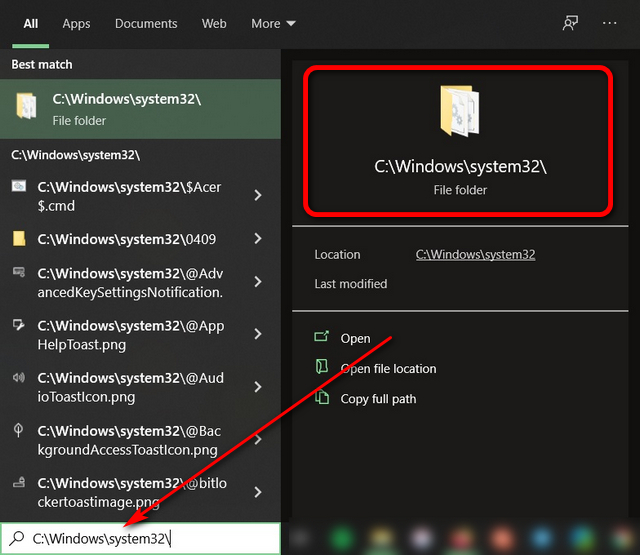Click the Open action icon

click(x=322, y=336)
